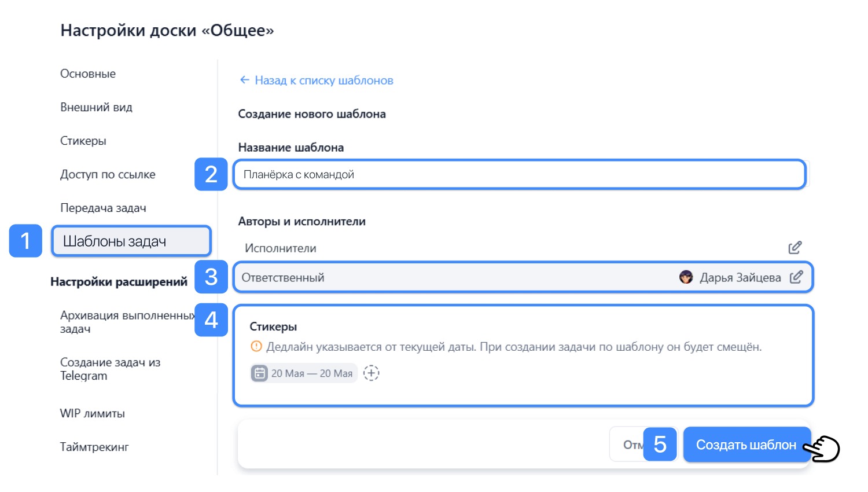Click the edit pencil icon beside Дарья Зайцева
The width and height of the screenshot is (868, 492).
point(796,277)
